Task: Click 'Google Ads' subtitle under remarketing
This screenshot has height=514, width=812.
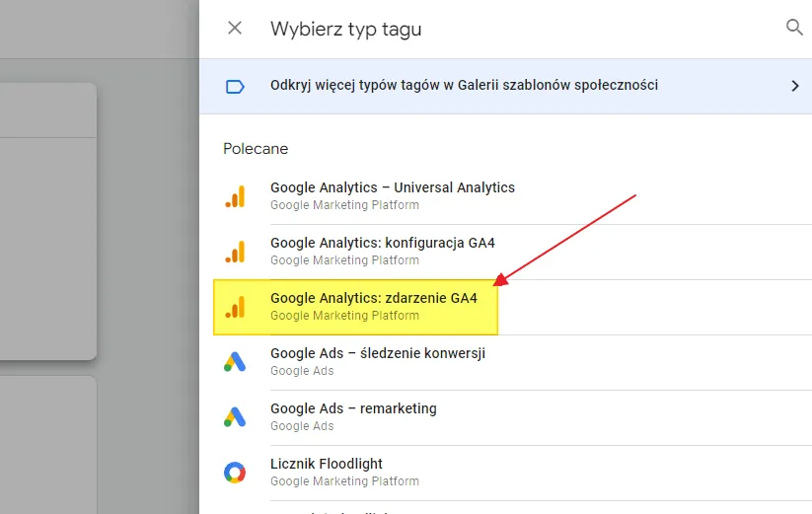Action: [302, 426]
